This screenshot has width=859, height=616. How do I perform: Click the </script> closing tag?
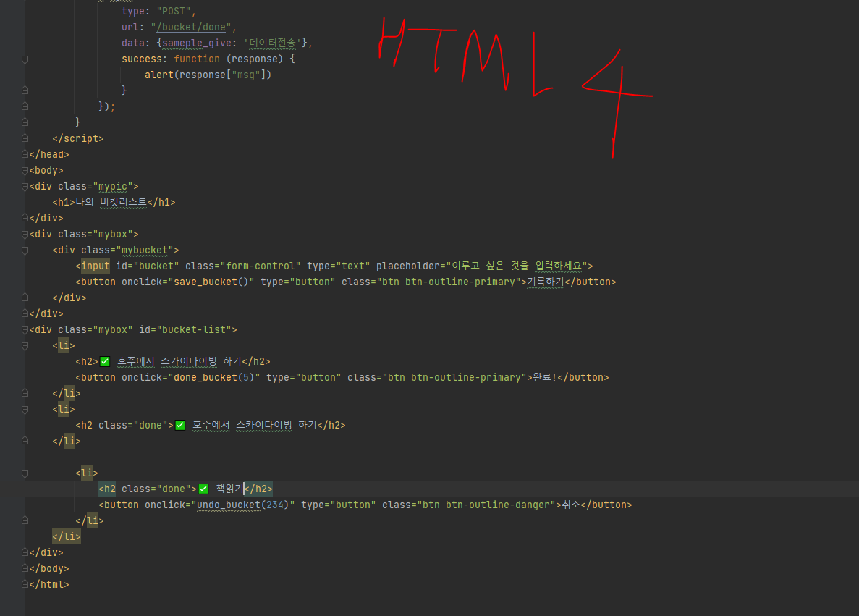click(x=77, y=139)
